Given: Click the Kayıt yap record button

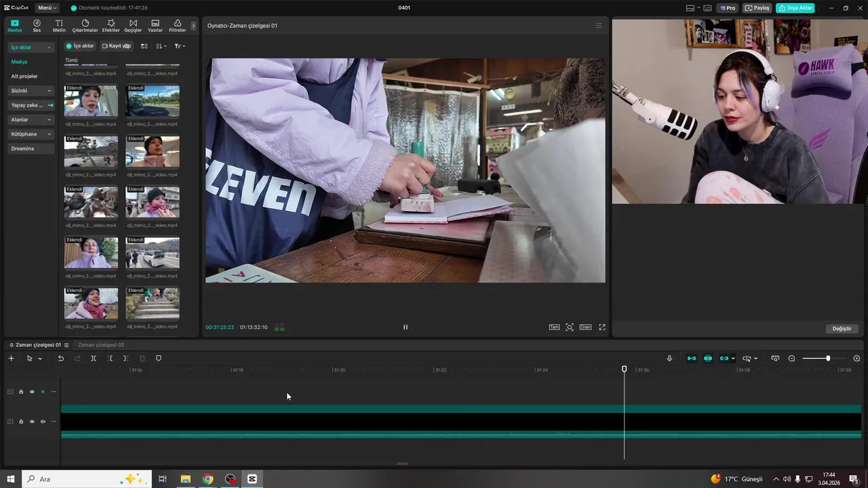Looking at the screenshot, I should (116, 46).
